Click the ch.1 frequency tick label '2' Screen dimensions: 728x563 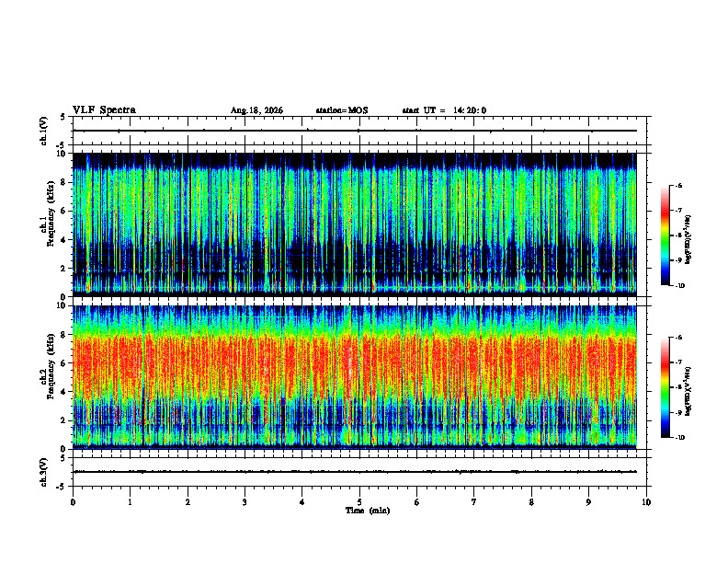point(64,269)
